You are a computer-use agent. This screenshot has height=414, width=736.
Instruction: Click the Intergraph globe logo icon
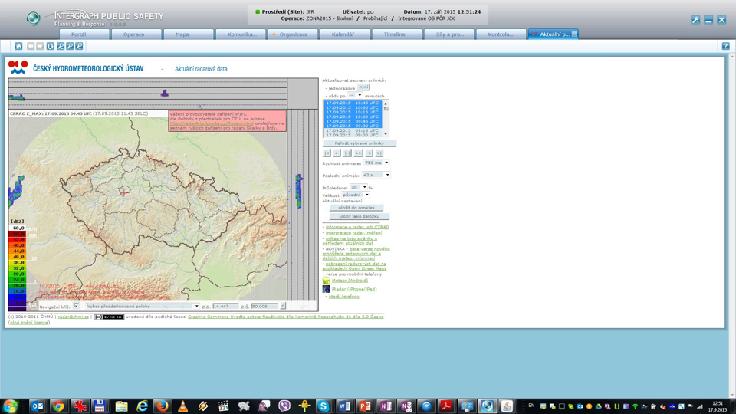(33, 18)
